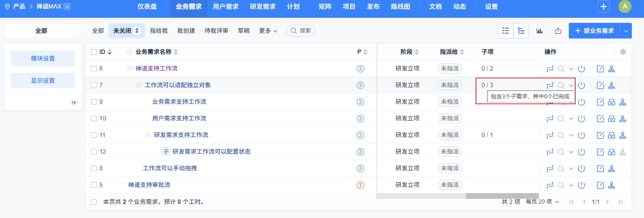Close requirement 10 using power icon
Viewport: 644px width, 218px height.
581,119
